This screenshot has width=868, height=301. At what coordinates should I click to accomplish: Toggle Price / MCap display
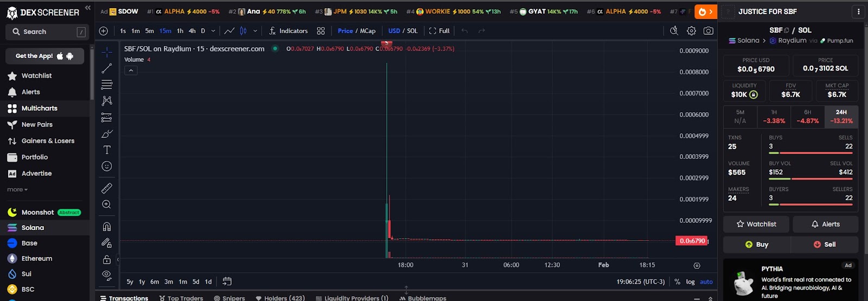tap(356, 31)
